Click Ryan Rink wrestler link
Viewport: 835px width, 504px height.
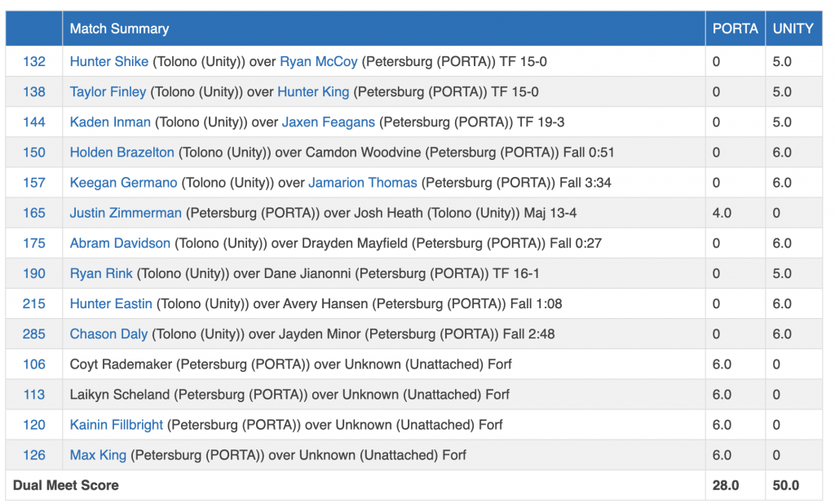101,273
